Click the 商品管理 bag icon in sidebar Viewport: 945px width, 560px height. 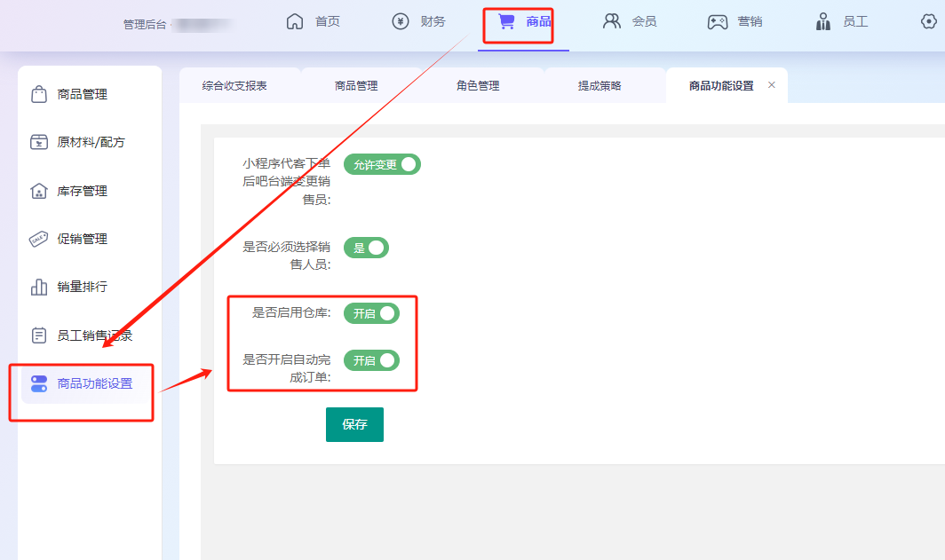point(39,94)
